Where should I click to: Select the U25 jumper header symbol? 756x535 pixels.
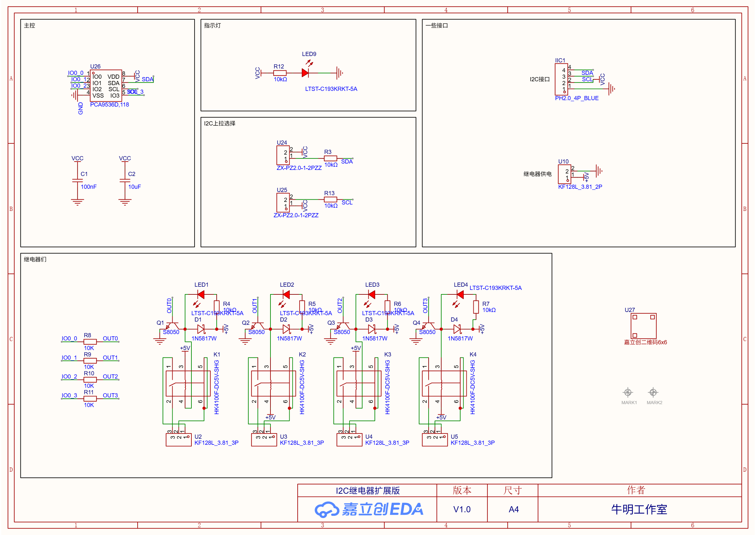point(283,203)
